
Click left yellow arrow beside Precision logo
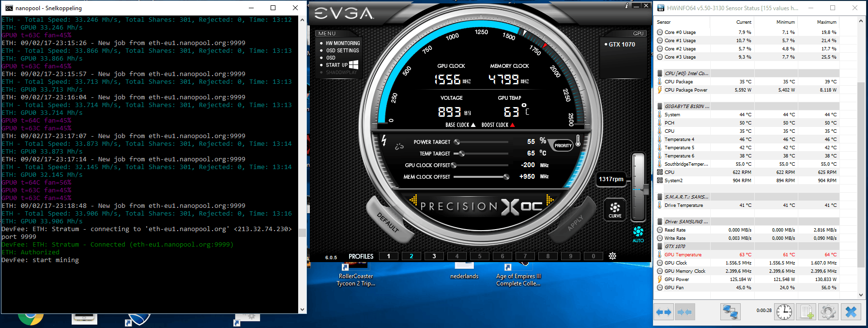click(x=413, y=199)
